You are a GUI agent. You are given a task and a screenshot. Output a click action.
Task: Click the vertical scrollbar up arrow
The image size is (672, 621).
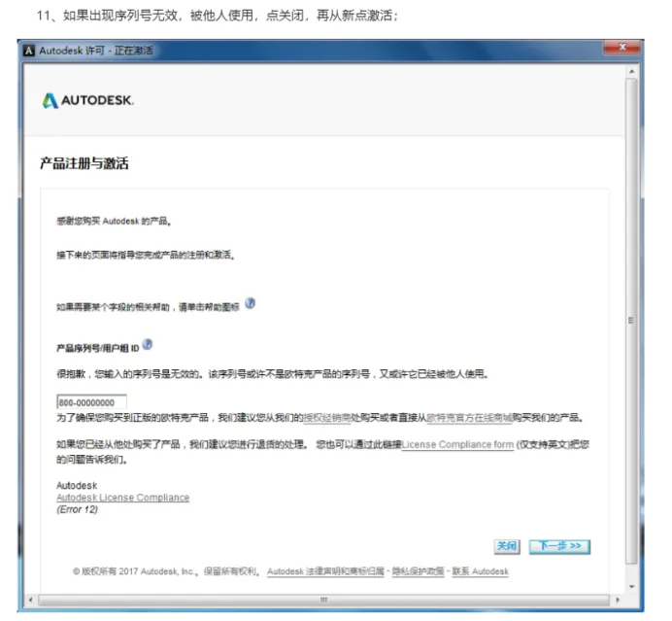click(x=631, y=71)
